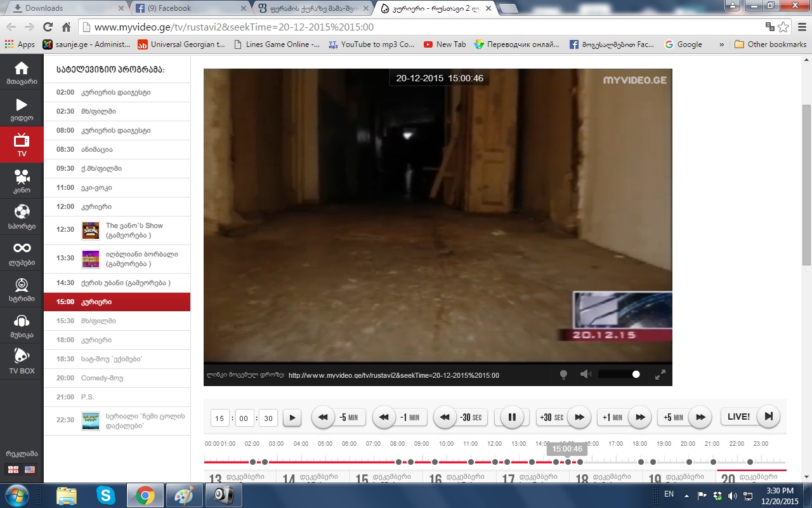This screenshot has height=508, width=812.
Task: Open the მთავარი home icon in sidebar
Action: click(x=22, y=72)
